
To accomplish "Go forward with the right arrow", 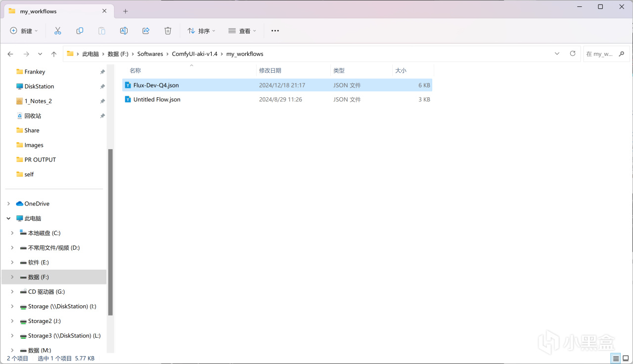I will pos(26,54).
